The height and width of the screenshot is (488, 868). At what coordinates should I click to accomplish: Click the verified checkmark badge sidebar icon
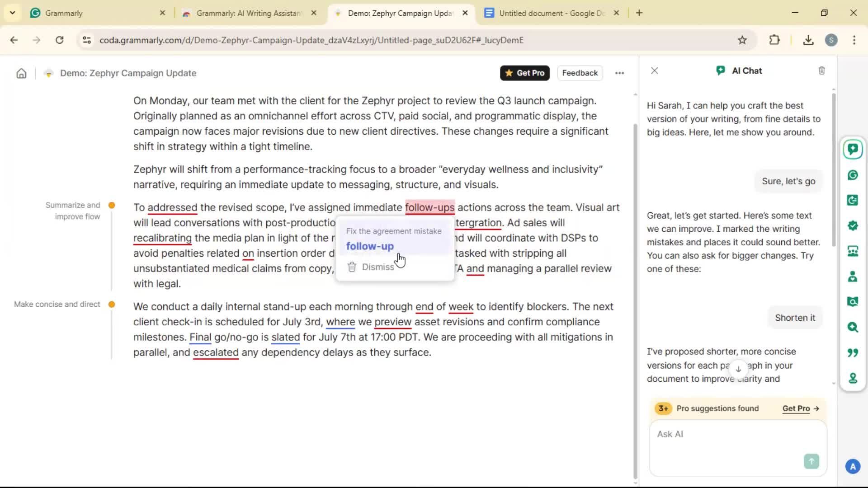pos(853,225)
